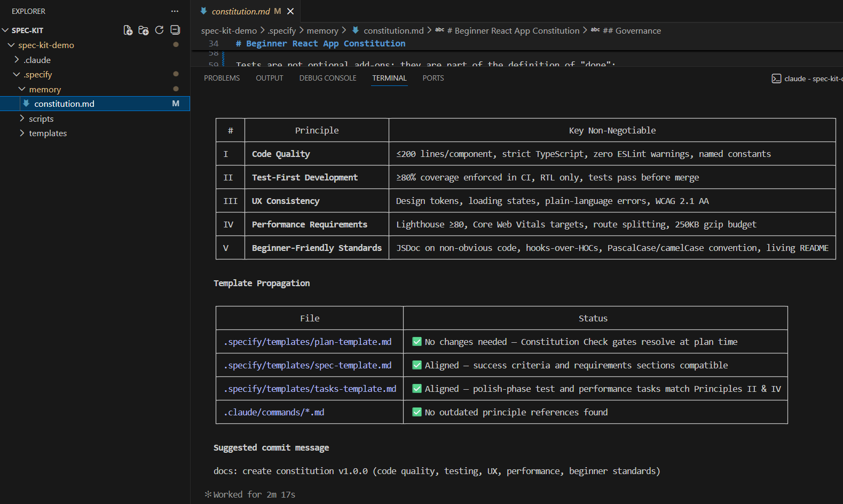Click the claude terminal icon
The width and height of the screenshot is (843, 504).
coord(776,78)
